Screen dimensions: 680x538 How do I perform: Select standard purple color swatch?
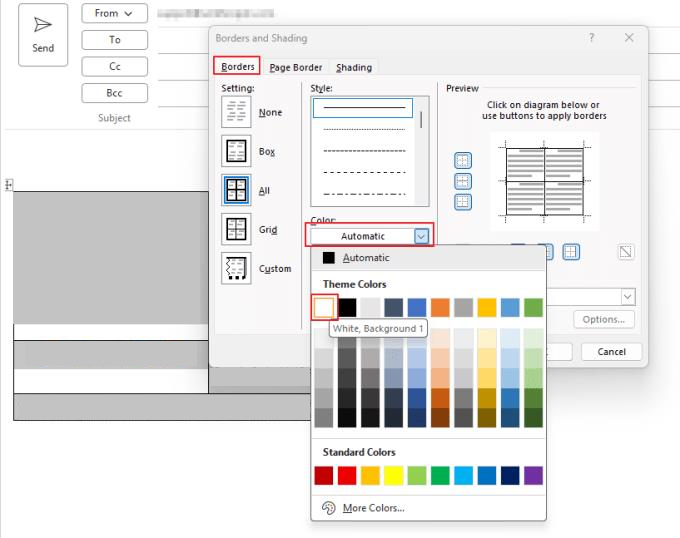coord(533,476)
